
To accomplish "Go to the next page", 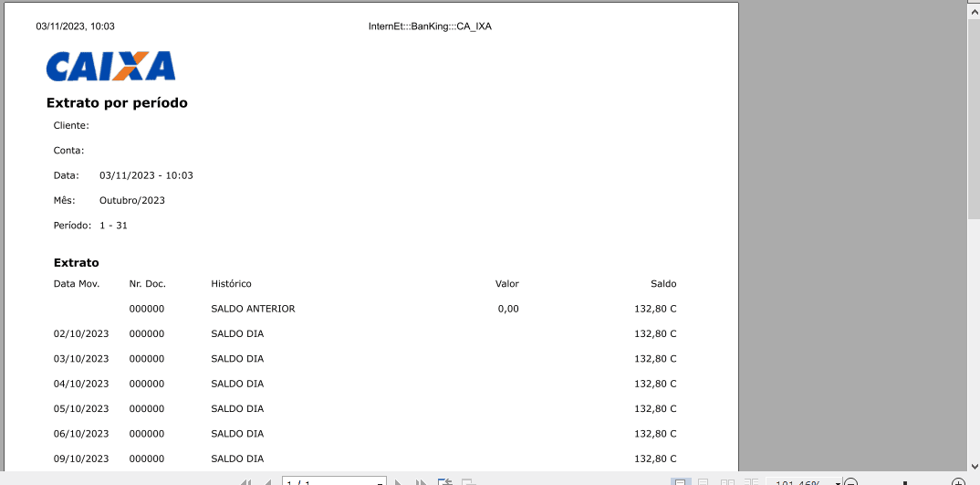I will 398,482.
